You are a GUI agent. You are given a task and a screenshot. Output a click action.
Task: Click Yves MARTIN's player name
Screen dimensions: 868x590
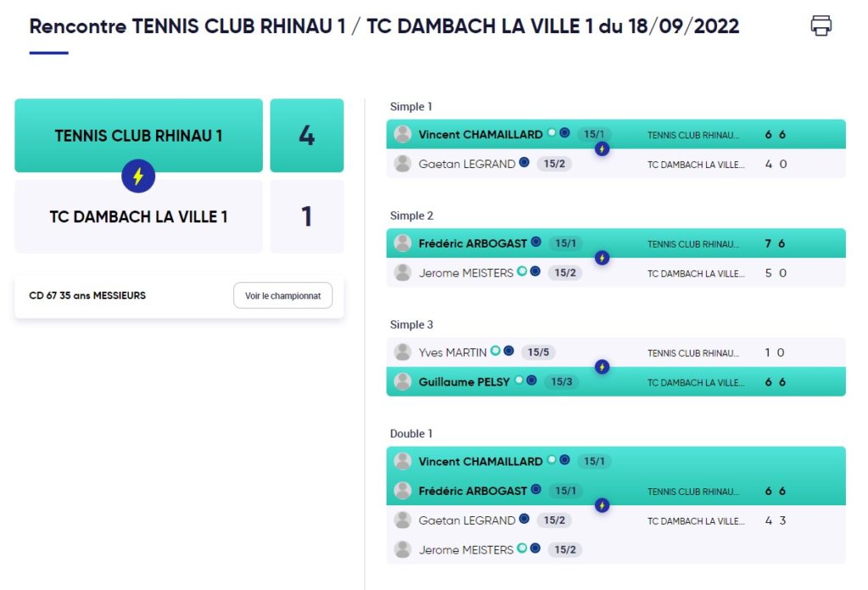[x=453, y=353]
